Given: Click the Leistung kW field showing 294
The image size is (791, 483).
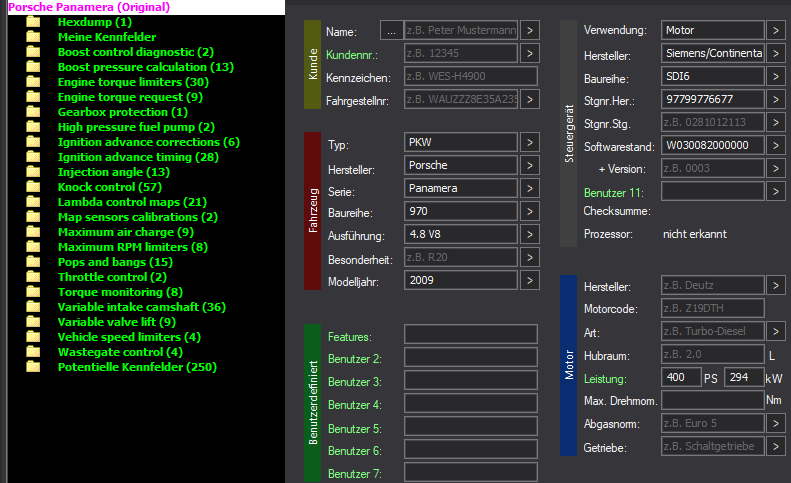Looking at the screenshot, I should tap(744, 377).
